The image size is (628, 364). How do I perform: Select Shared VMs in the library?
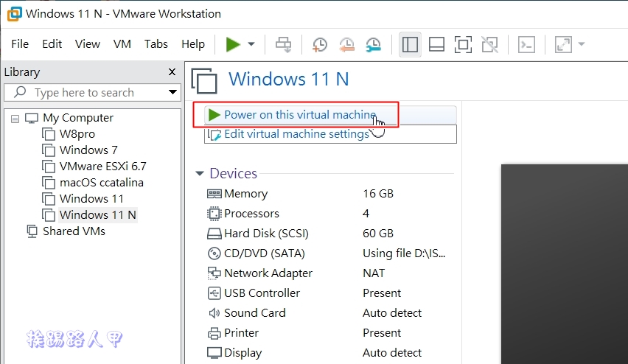coord(74,231)
